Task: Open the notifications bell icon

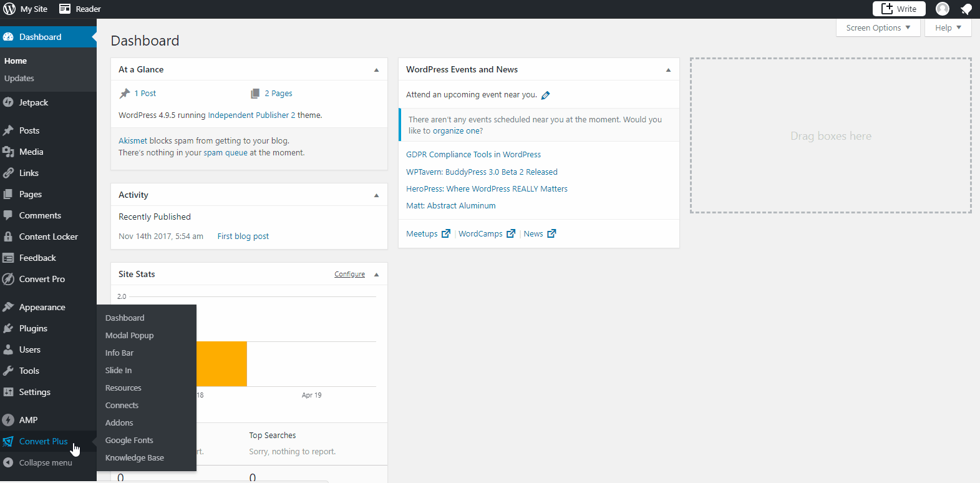Action: 966,9
